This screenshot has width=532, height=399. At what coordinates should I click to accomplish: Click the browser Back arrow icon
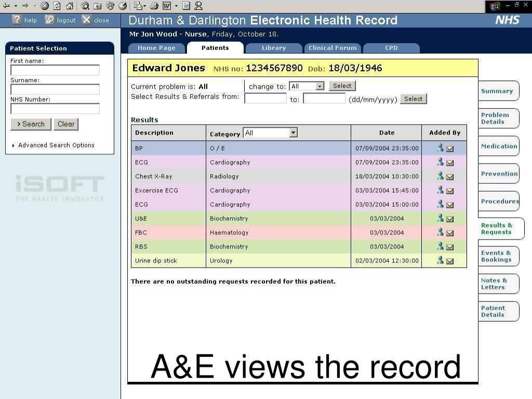click(x=6, y=5)
